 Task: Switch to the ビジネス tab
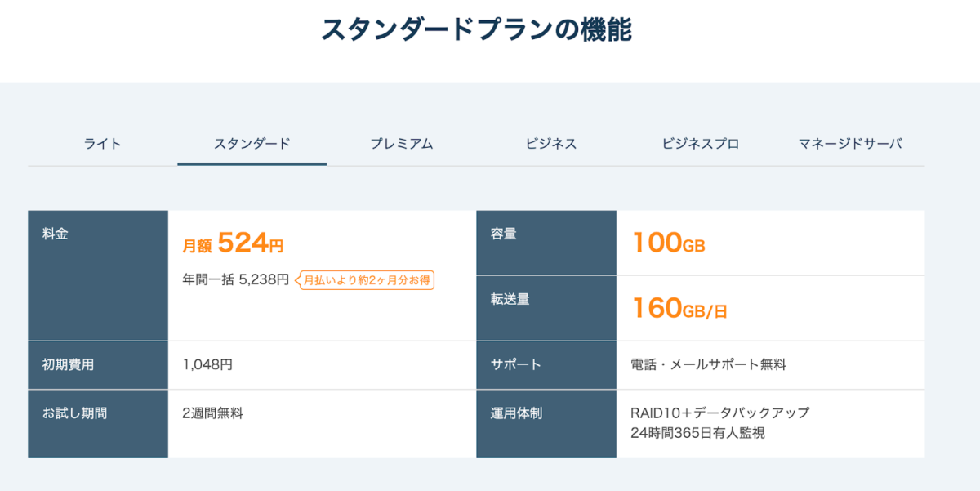[551, 144]
